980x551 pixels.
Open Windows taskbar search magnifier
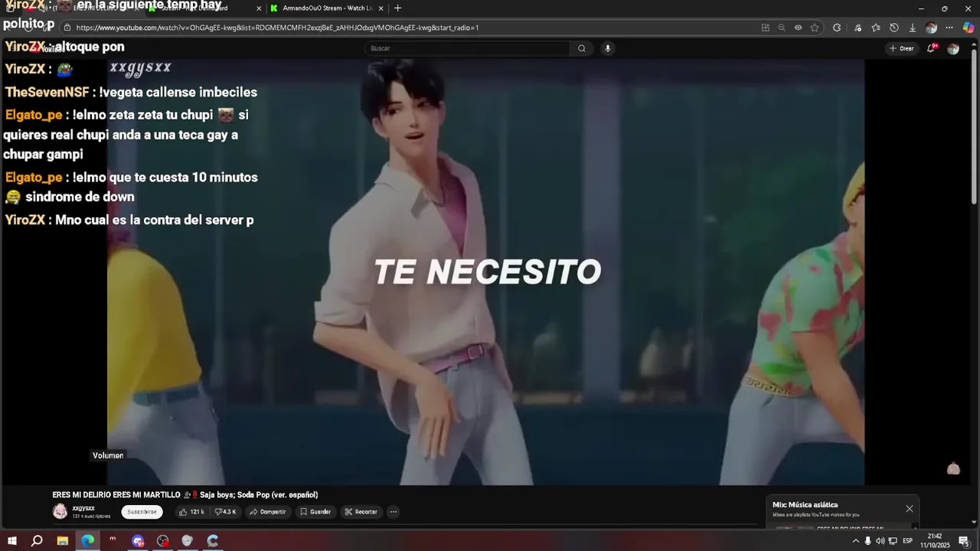(x=37, y=541)
